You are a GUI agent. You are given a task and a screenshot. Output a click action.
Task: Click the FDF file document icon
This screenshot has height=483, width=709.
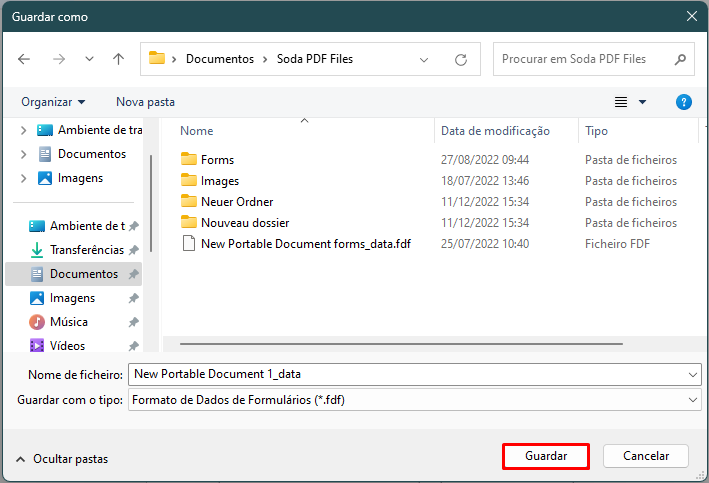189,243
